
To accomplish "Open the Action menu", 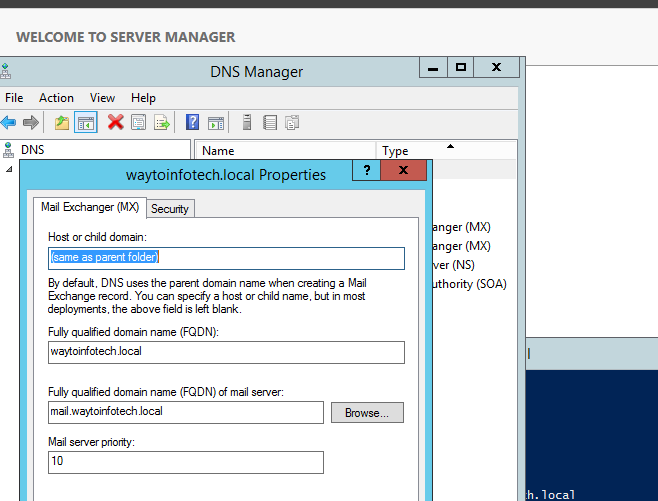I will [56, 98].
